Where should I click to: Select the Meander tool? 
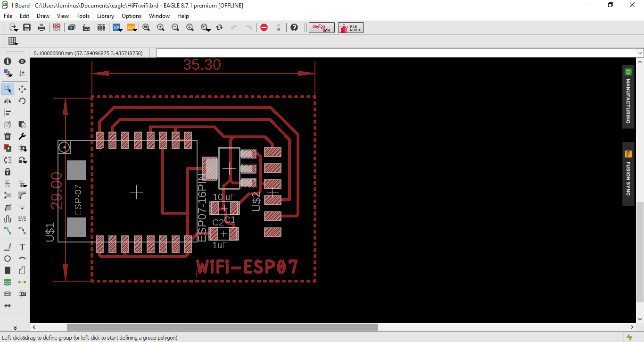pos(8,219)
